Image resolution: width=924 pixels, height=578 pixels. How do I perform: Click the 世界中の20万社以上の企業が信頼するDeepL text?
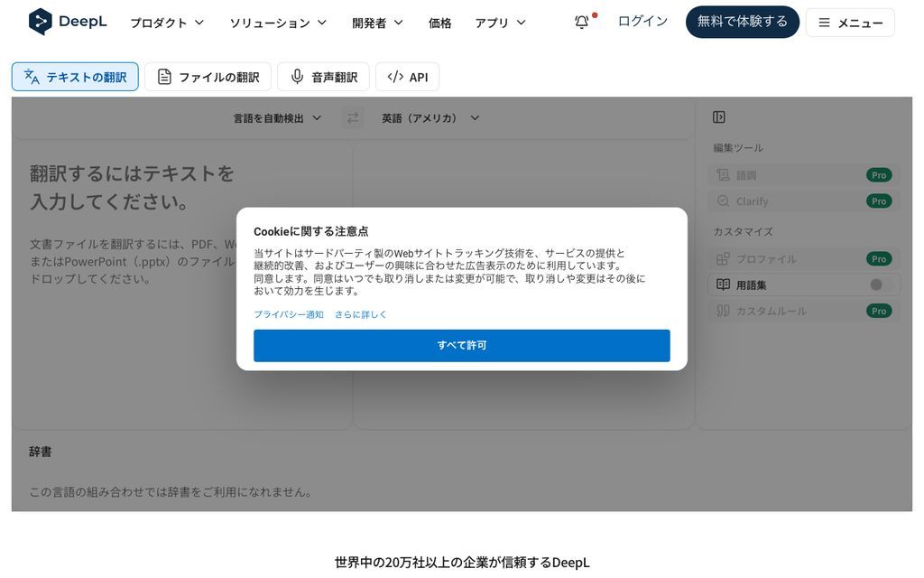pyautogui.click(x=462, y=563)
